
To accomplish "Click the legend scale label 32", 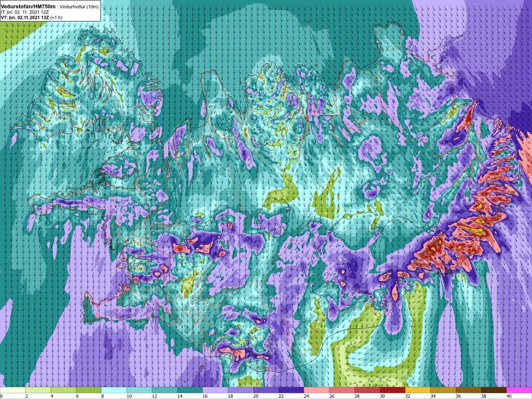I will (408, 396).
